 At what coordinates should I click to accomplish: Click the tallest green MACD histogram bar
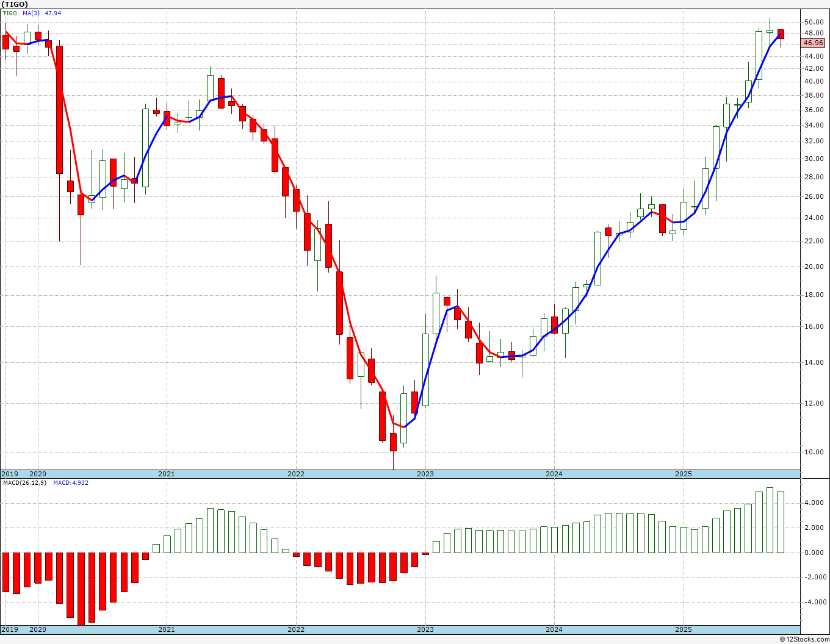tap(770, 520)
